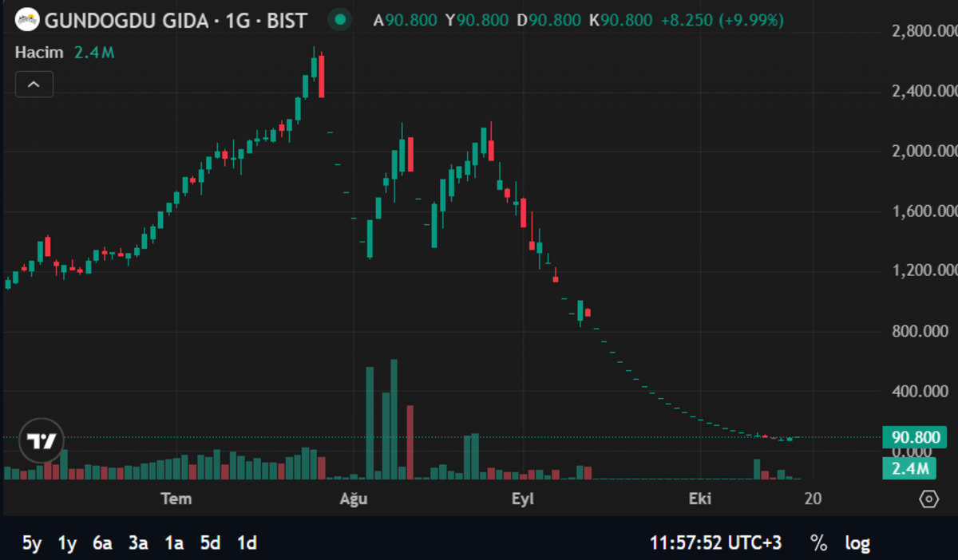Image resolution: width=958 pixels, height=560 pixels.
Task: Click the Ağu month label on time axis
Action: pos(354,499)
